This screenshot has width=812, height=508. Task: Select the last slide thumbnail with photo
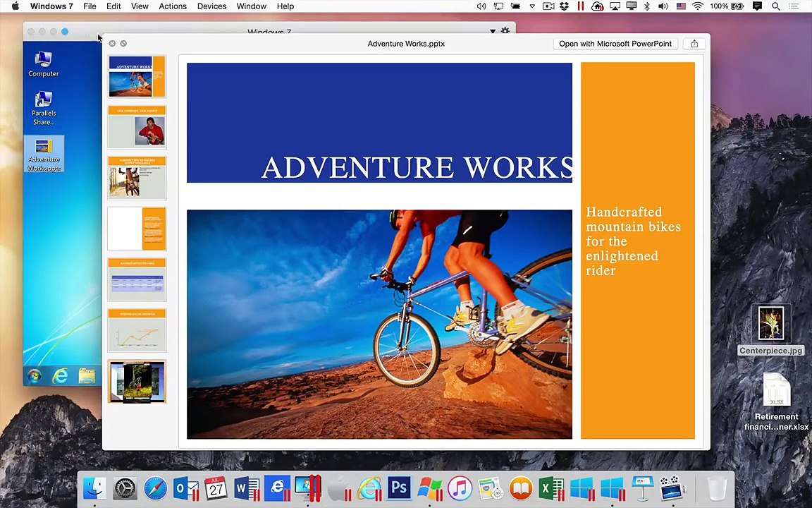point(137,382)
